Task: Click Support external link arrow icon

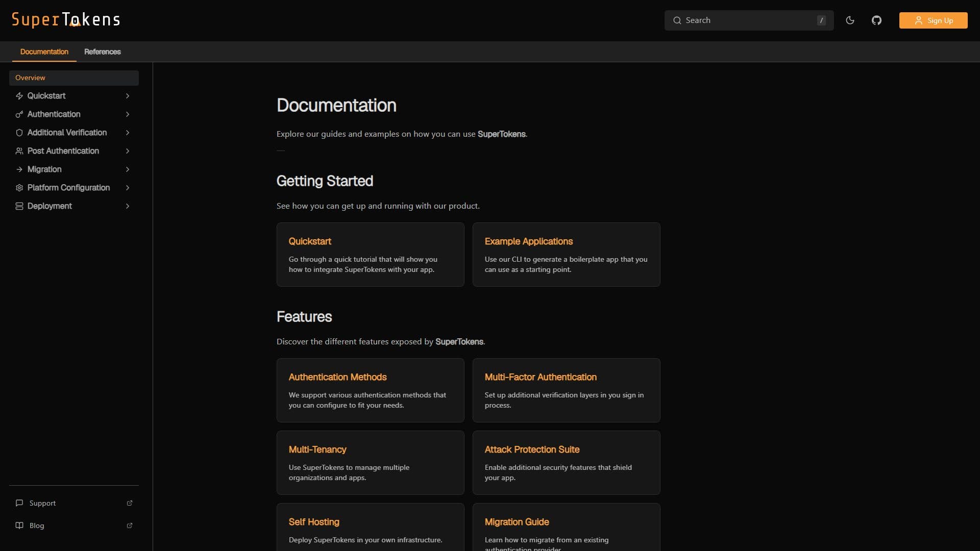Action: (x=130, y=503)
